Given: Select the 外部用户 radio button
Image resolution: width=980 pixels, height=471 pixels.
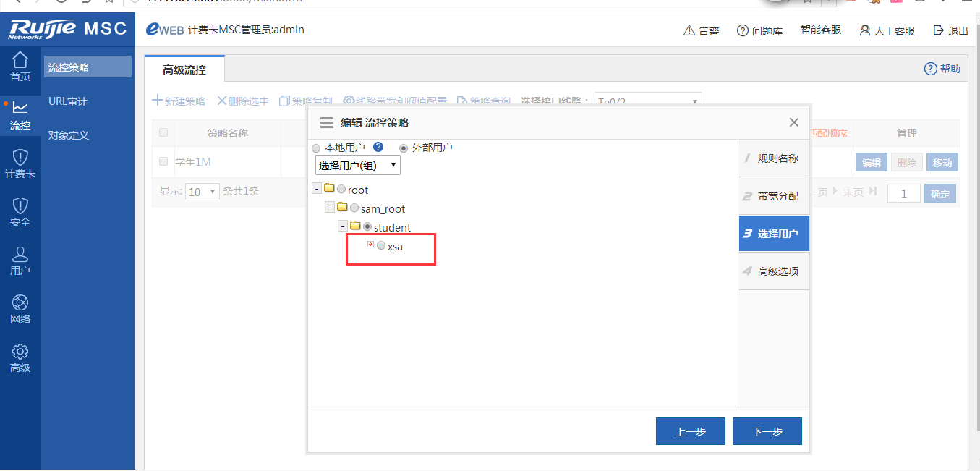Looking at the screenshot, I should pyautogui.click(x=404, y=148).
